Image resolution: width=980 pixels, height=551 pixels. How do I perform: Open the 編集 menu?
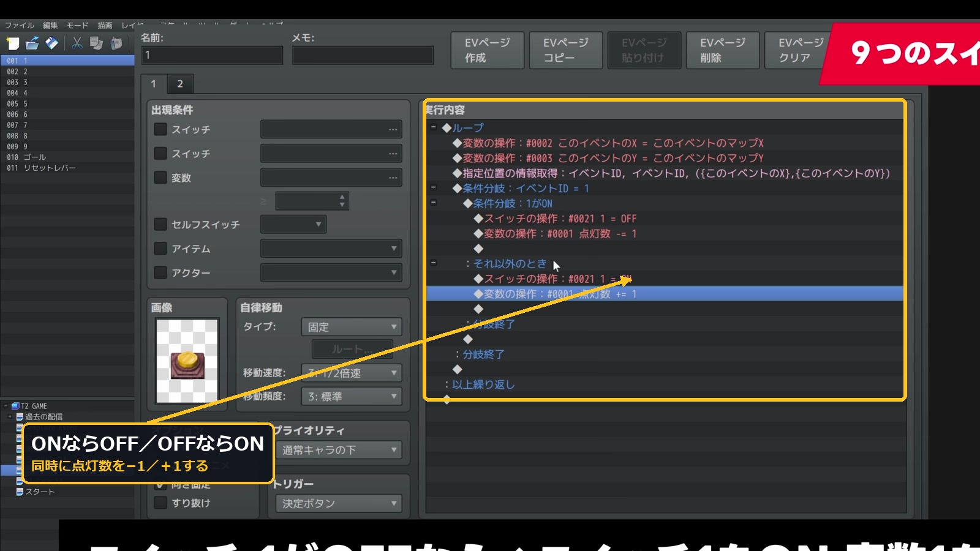[x=50, y=25]
